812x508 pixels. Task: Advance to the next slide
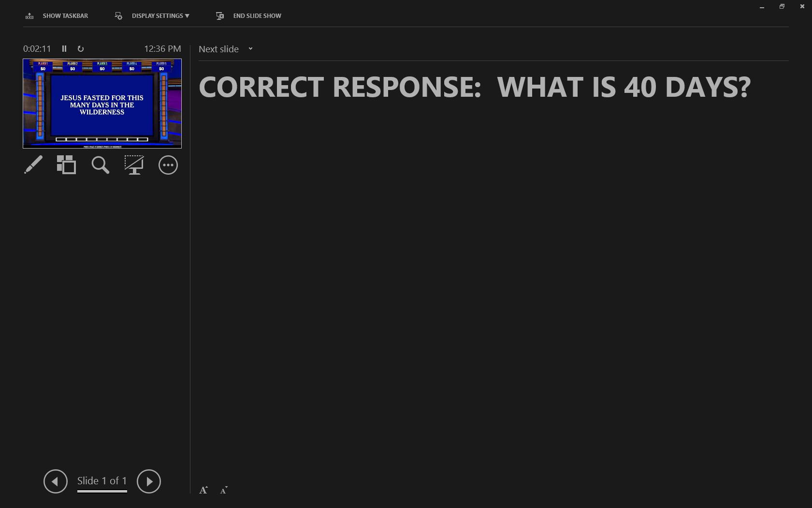tap(149, 481)
